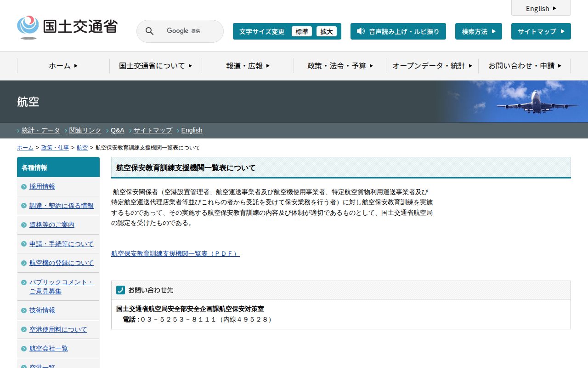
Task: Open the 報道・広報 navigation menu
Action: pyautogui.click(x=248, y=66)
